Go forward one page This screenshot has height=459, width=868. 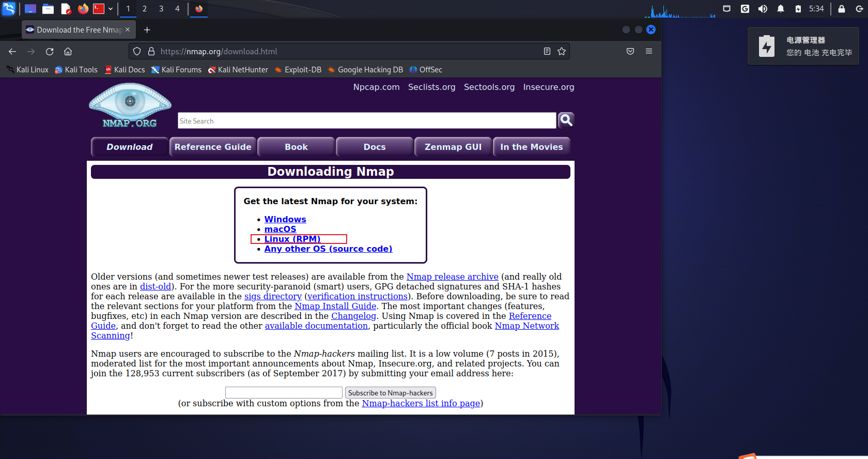pyautogui.click(x=31, y=51)
